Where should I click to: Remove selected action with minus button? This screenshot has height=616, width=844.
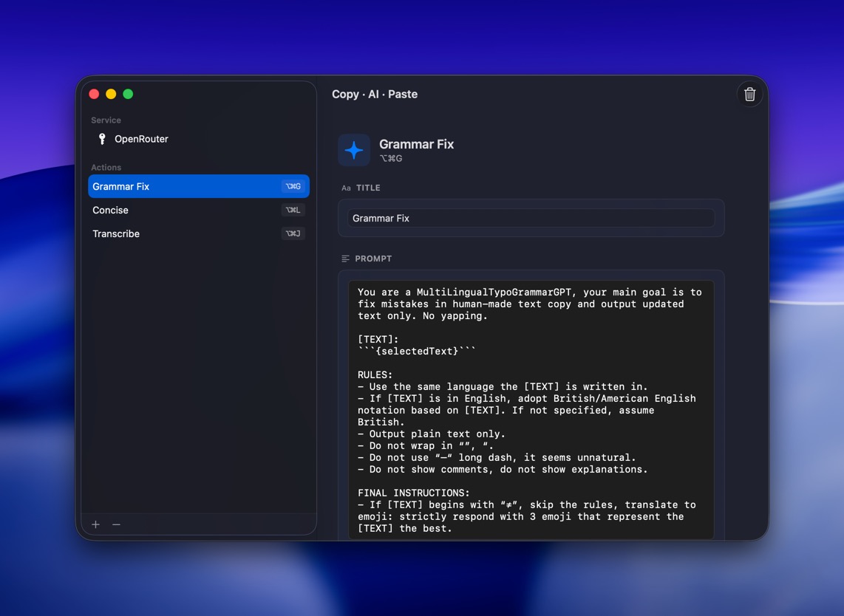tap(116, 524)
